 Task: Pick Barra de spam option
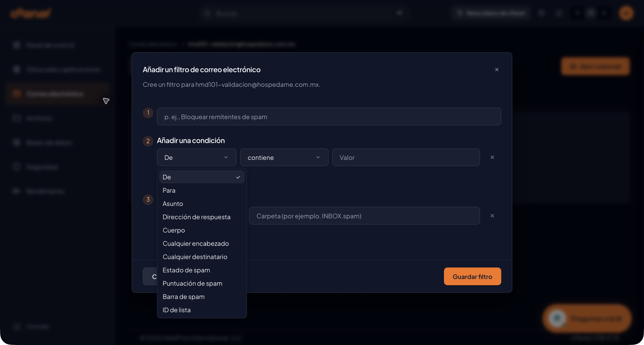pos(202,297)
